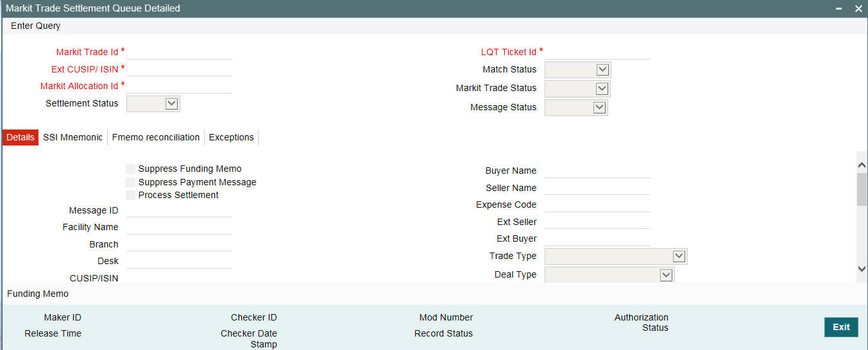Viewport: 868px width, 350px height.
Task: Toggle Suppress Funding Memo checkbox
Action: [131, 169]
